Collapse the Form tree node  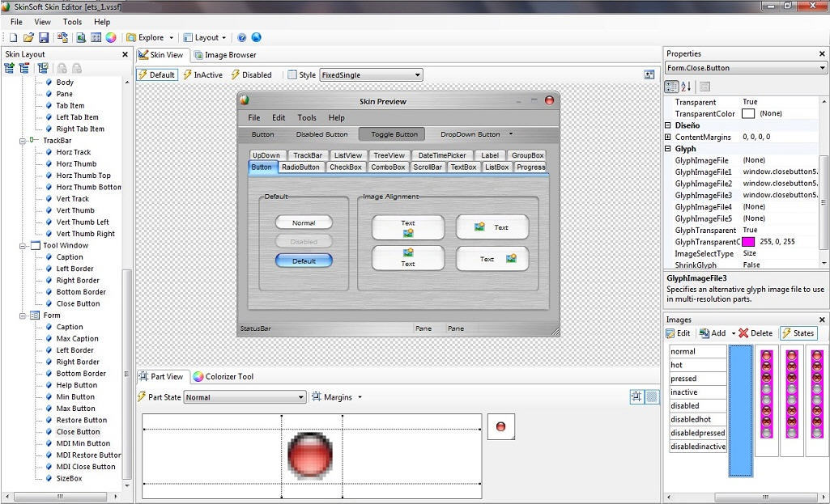pyautogui.click(x=23, y=316)
